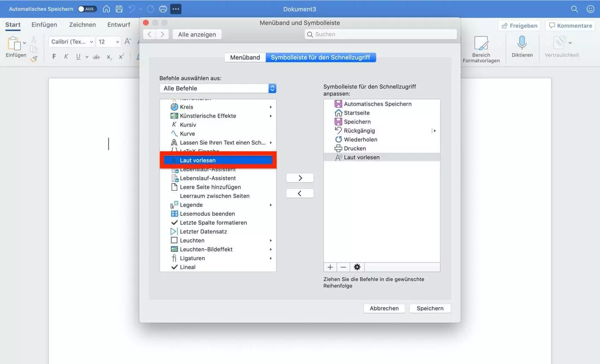Expand the Leuchten-Bildeffekt submenu arrow
The height and width of the screenshot is (364, 600).
[x=271, y=249]
